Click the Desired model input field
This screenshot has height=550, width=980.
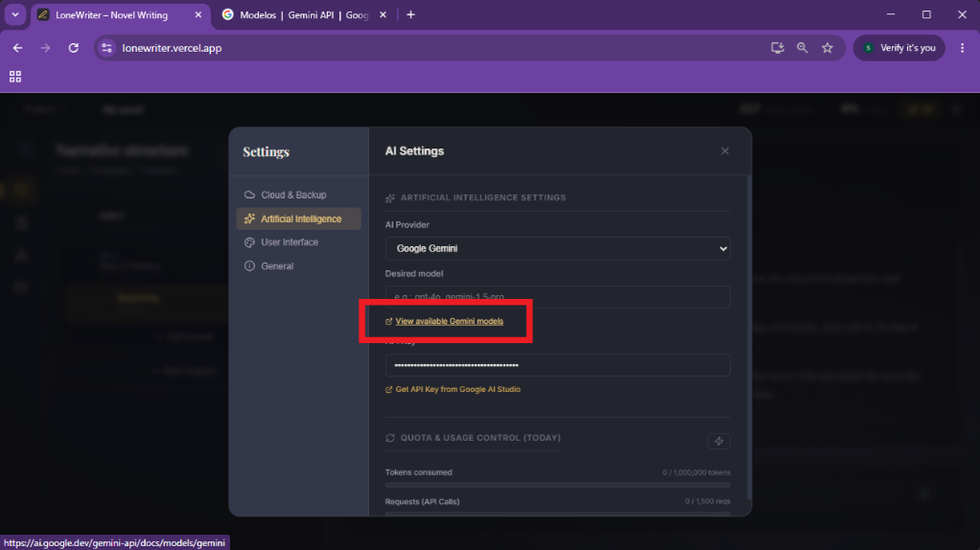(x=557, y=297)
